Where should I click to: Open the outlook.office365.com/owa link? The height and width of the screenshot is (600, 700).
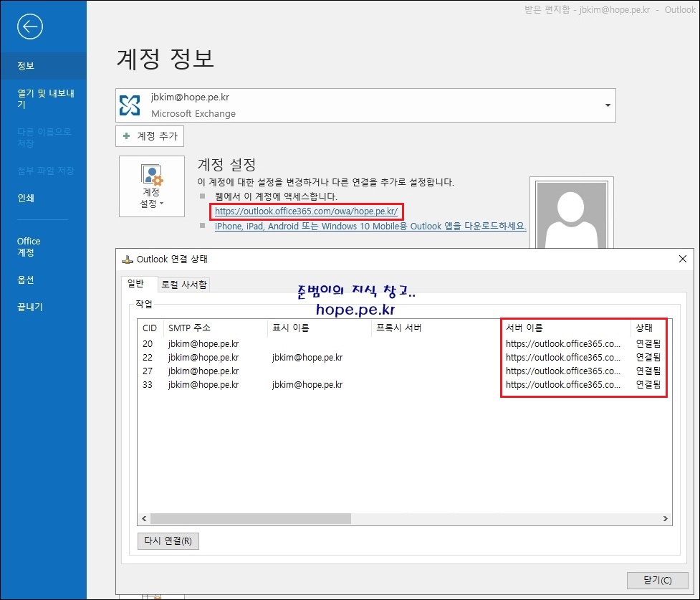306,211
